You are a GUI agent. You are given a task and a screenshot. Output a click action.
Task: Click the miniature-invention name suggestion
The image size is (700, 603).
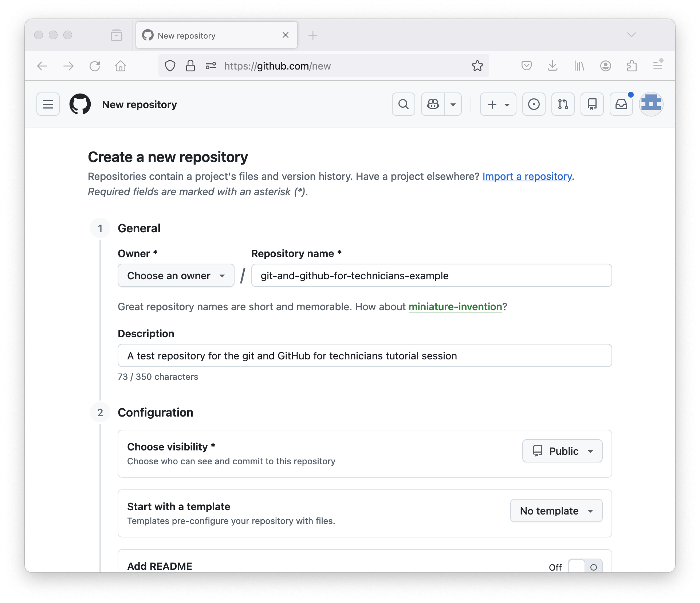tap(455, 307)
